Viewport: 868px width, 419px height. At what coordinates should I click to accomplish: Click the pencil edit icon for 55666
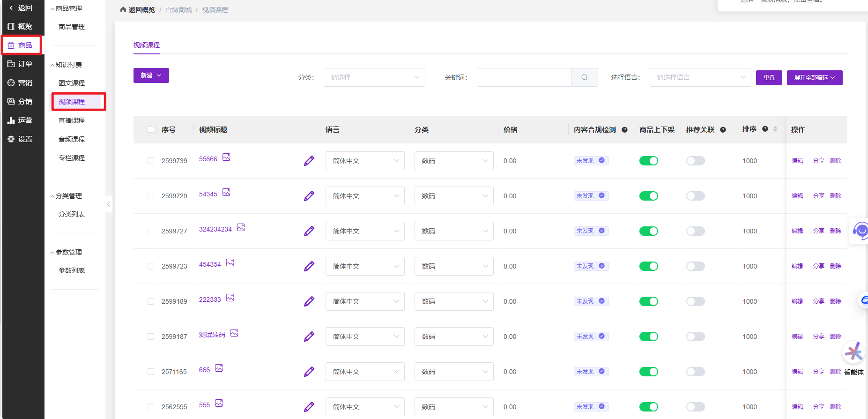(309, 161)
